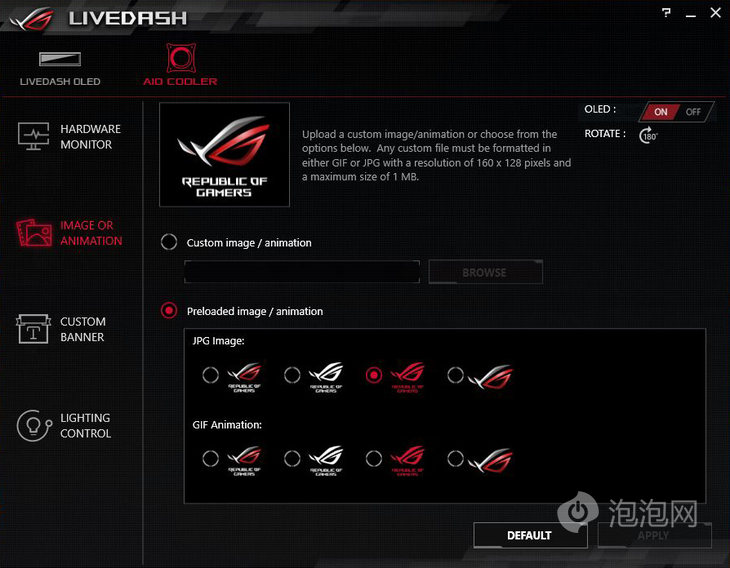Click the help question mark icon
This screenshot has width=730, height=568.
click(666, 13)
